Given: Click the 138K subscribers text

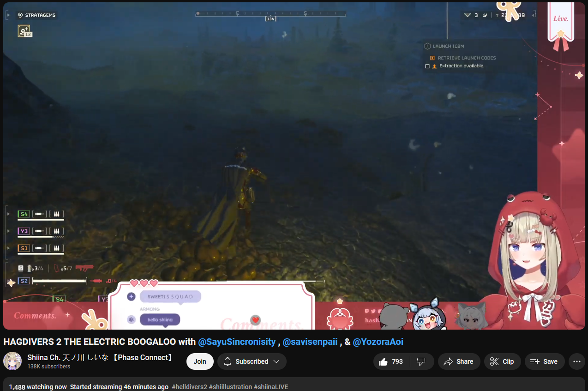Looking at the screenshot, I should coord(48,367).
